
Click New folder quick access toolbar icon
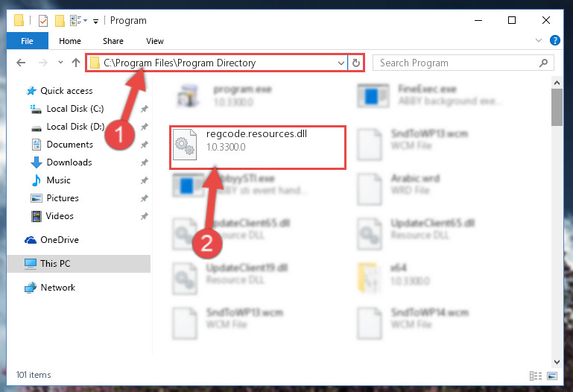[60, 20]
